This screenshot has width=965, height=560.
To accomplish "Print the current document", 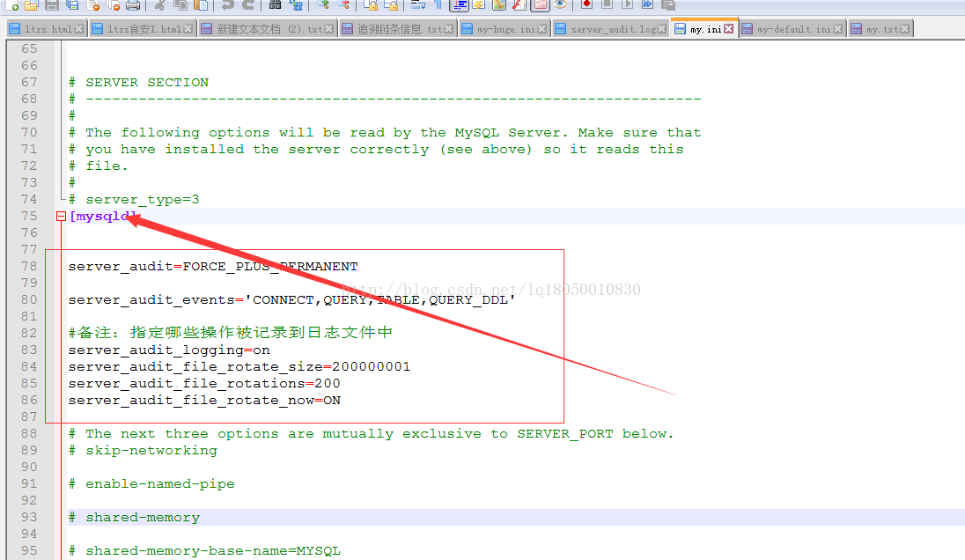I will coord(133,5).
